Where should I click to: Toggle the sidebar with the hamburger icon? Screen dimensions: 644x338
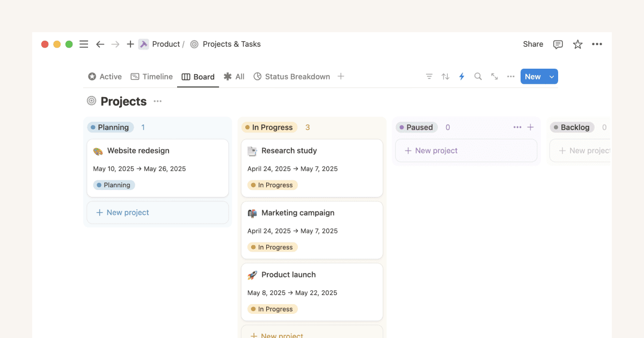pyautogui.click(x=84, y=44)
